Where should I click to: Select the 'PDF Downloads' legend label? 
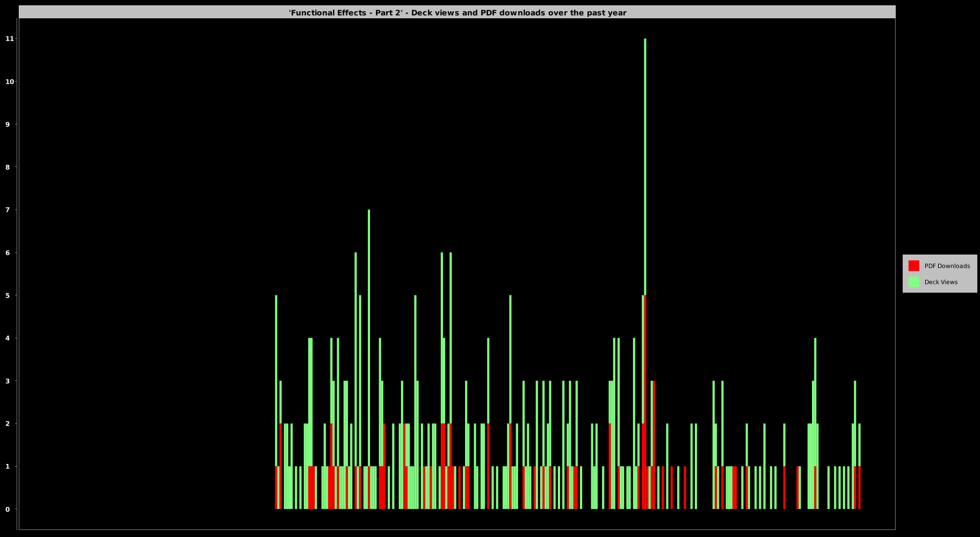tap(947, 266)
